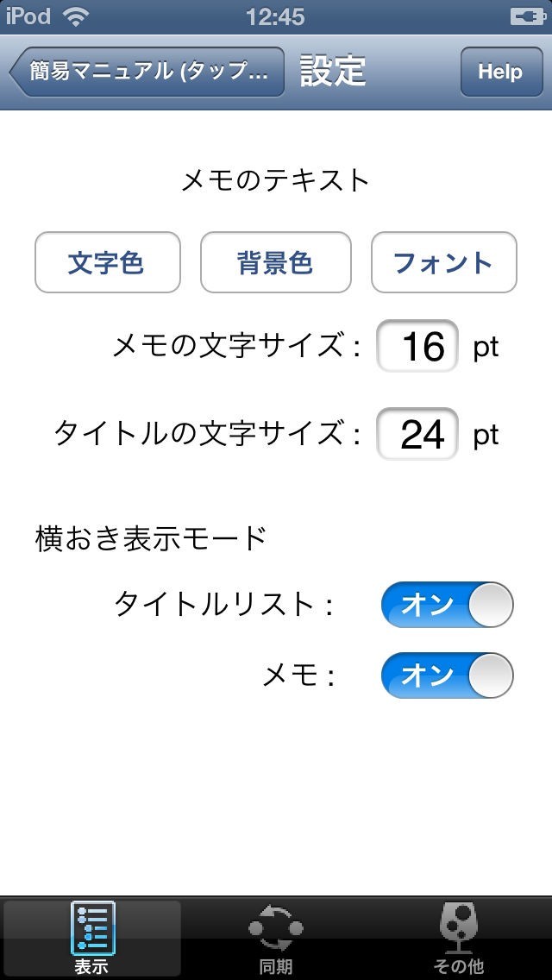The image size is (552, 980).
Task: Toggle the メモ landscape switch
Action: [447, 675]
